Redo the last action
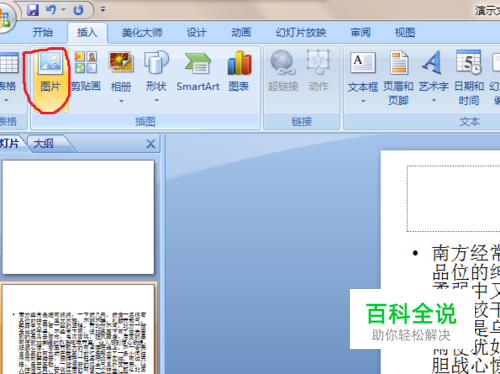The width and height of the screenshot is (500, 374). point(78,10)
